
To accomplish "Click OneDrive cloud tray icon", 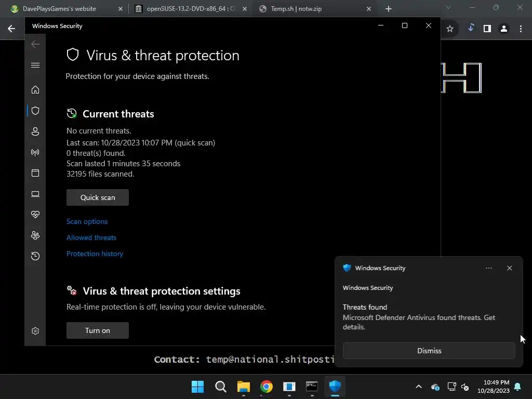I will tap(435, 387).
